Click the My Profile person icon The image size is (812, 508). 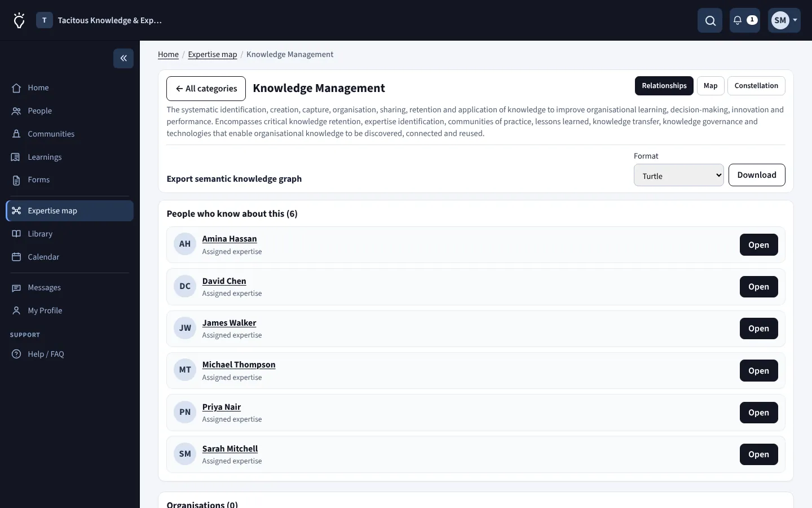(x=16, y=310)
